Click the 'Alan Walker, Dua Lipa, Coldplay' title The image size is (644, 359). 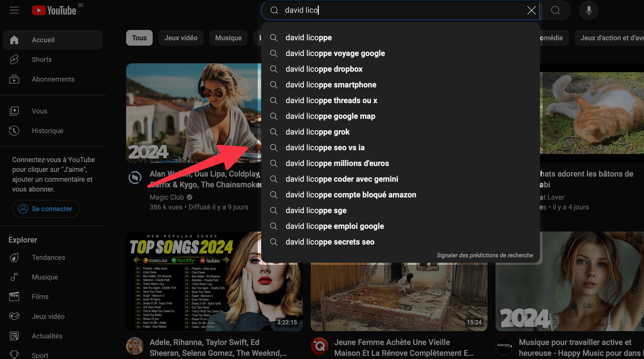205,179
